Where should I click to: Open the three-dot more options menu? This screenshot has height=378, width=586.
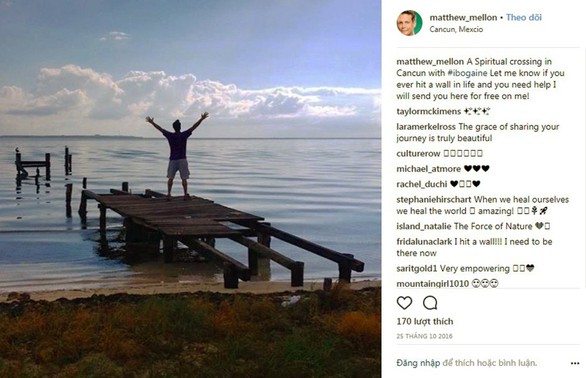tap(575, 363)
